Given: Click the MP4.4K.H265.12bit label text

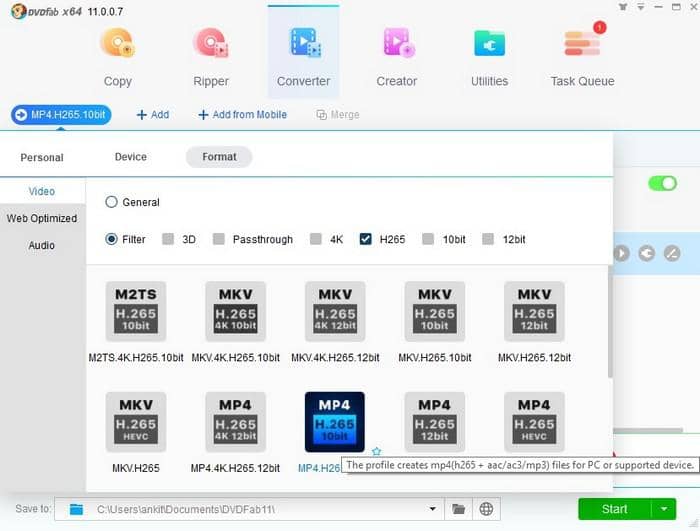Looking at the screenshot, I should 235,468.
